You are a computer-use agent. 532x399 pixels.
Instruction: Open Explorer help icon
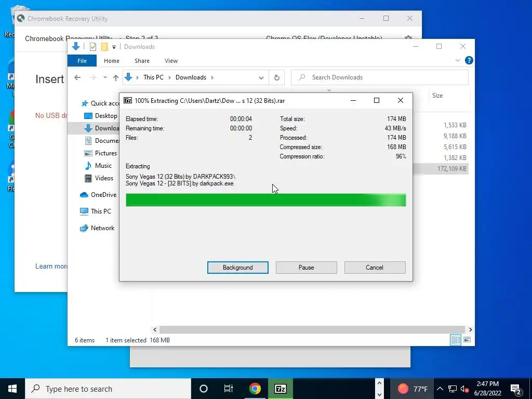(x=469, y=60)
